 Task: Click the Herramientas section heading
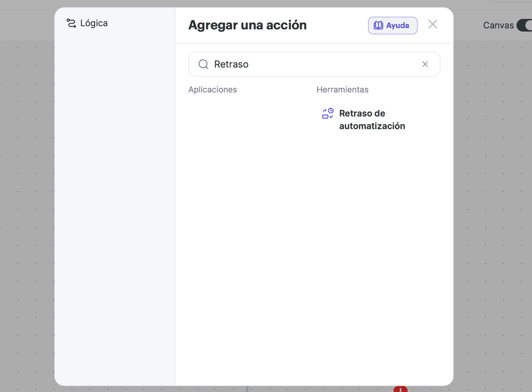click(x=342, y=89)
